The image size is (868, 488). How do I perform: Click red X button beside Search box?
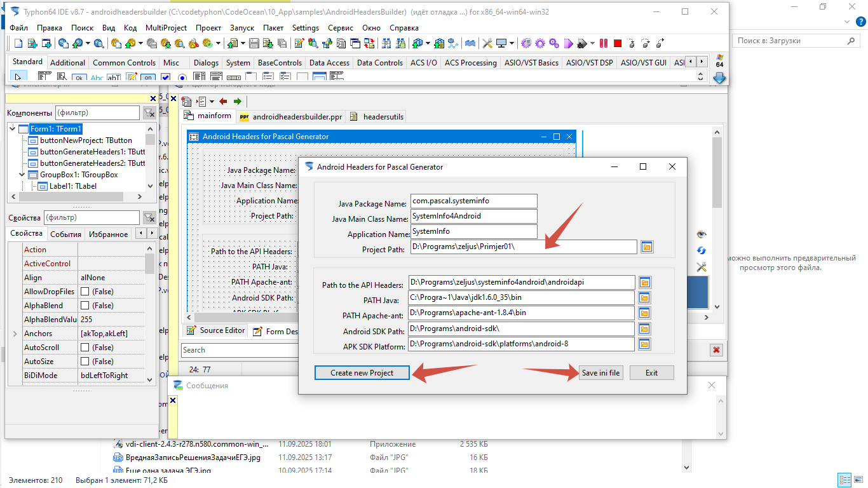pyautogui.click(x=717, y=350)
